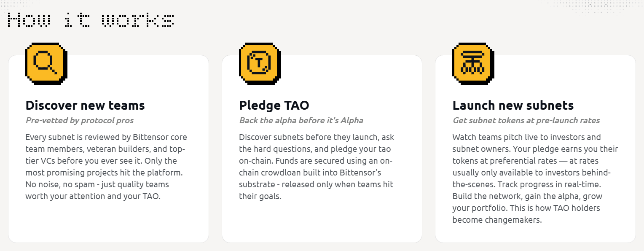
Task: Click the "How it works" heading
Action: (91, 20)
